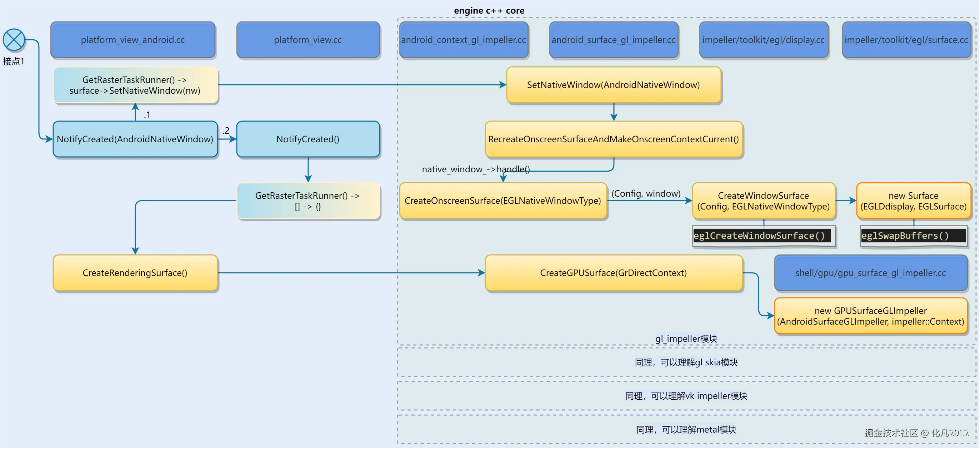
Task: Select the CreateRenderingSurface() node
Action: click(x=135, y=273)
